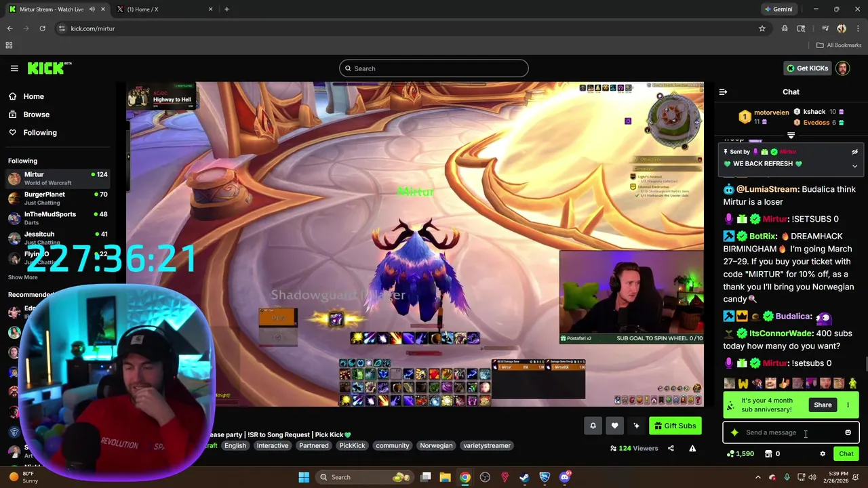868x488 pixels.
Task: Click the Partnered stream tag
Action: [314, 446]
